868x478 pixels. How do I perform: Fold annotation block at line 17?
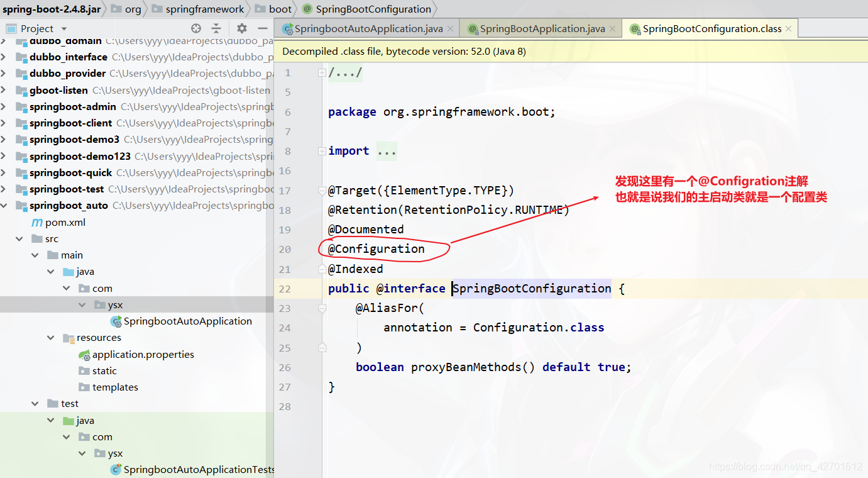pos(322,190)
